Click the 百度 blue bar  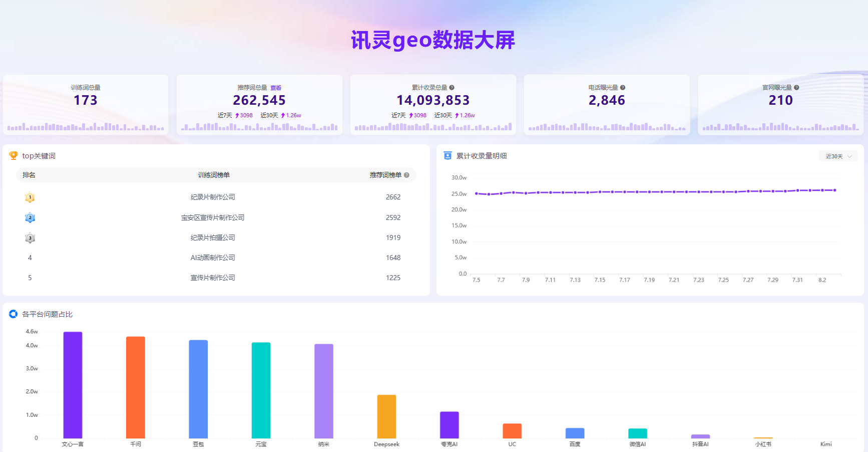(x=575, y=433)
